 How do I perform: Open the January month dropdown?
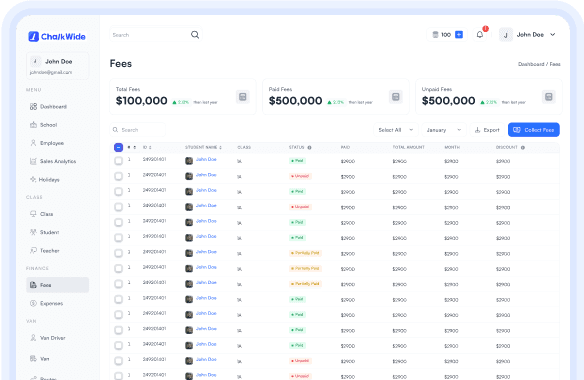(444, 130)
